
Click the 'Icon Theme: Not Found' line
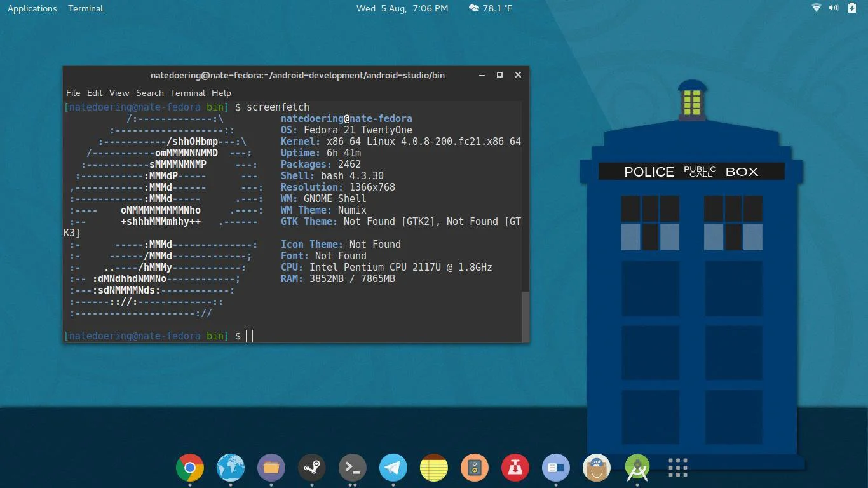point(341,245)
